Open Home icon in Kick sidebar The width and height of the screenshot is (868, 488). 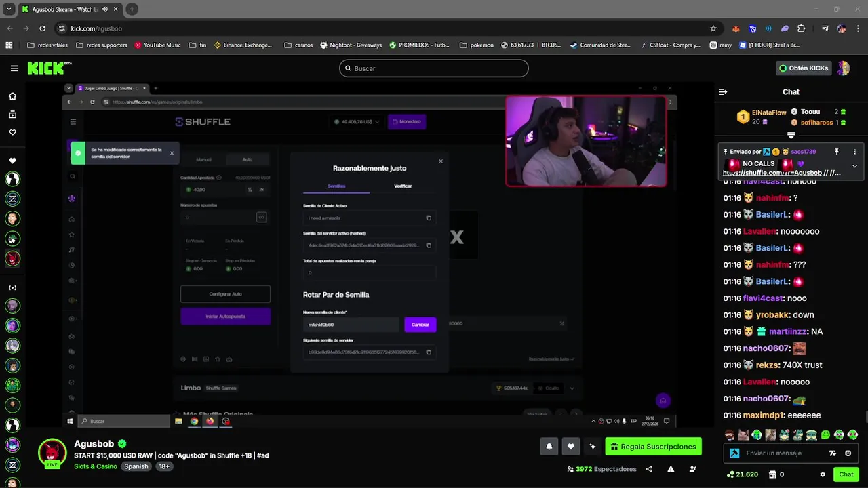pos(12,96)
